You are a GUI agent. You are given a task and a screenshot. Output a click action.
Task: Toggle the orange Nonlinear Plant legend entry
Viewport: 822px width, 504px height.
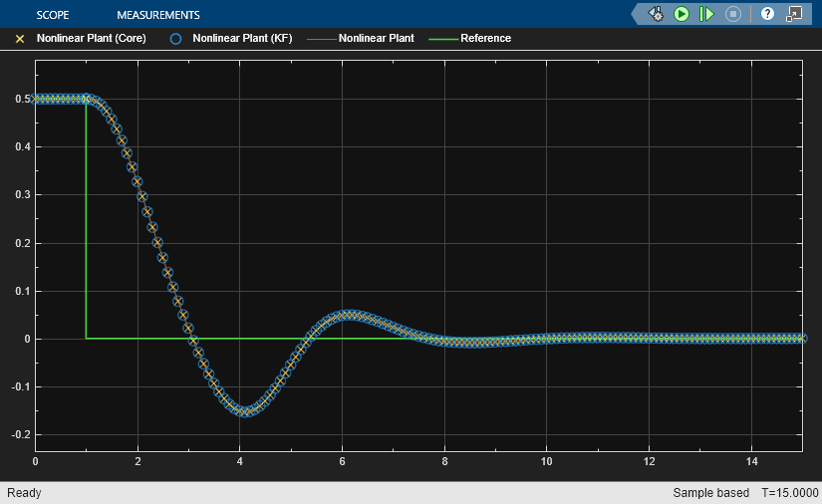tap(377, 38)
